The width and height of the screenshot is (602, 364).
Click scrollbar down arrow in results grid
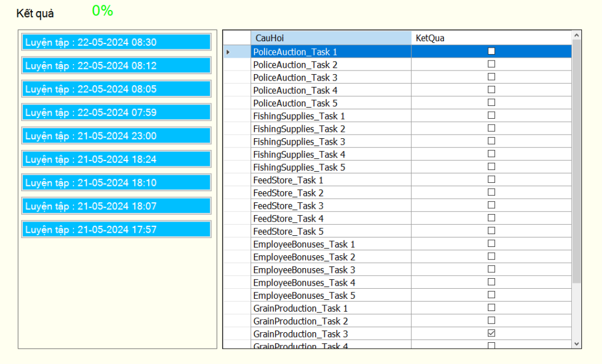(x=576, y=343)
